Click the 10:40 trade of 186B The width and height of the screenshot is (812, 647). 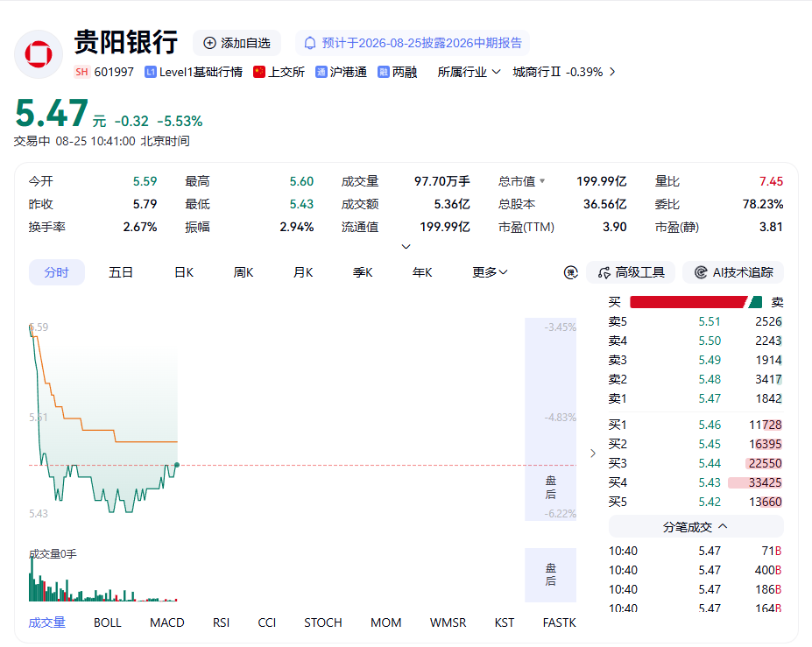pos(695,589)
